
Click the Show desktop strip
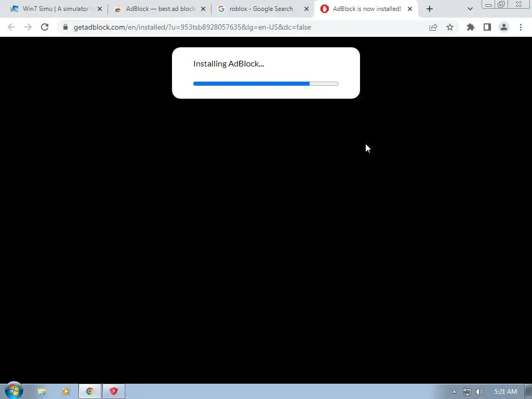pos(528,392)
